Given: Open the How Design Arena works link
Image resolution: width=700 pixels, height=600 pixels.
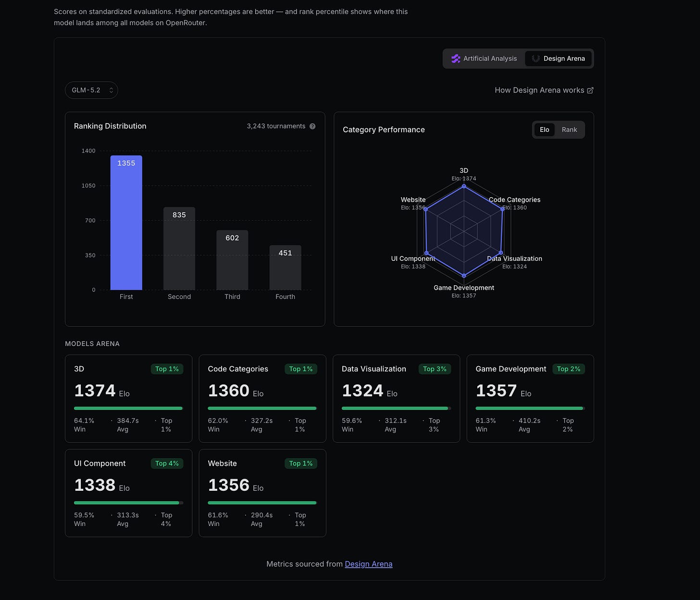Looking at the screenshot, I should click(x=544, y=90).
